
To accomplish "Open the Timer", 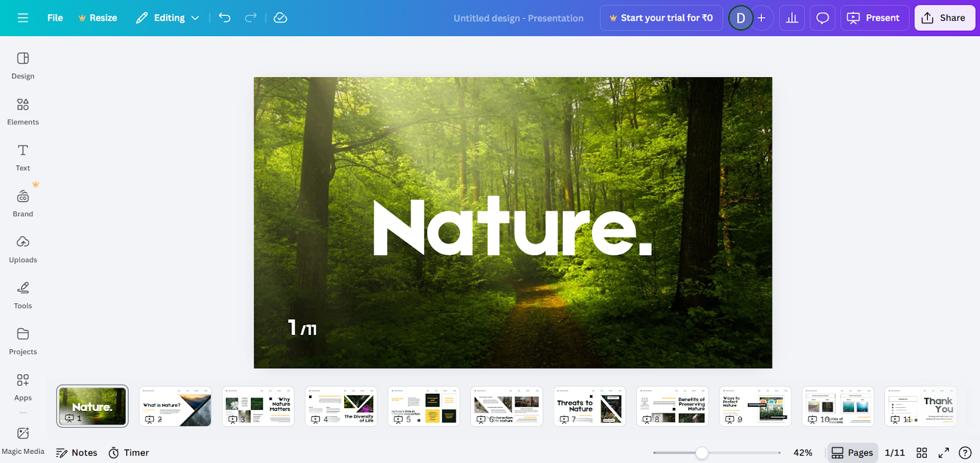I will [x=129, y=453].
